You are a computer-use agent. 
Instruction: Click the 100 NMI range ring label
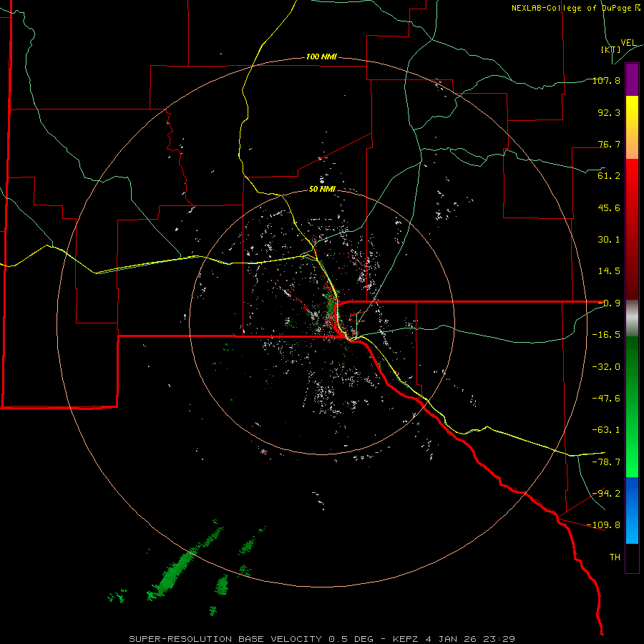pos(321,57)
